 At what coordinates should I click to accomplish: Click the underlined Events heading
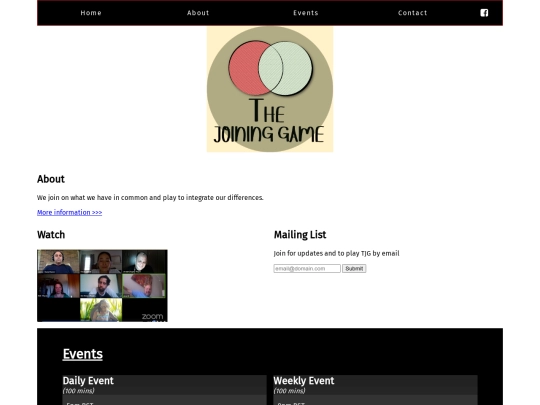pyautogui.click(x=83, y=354)
